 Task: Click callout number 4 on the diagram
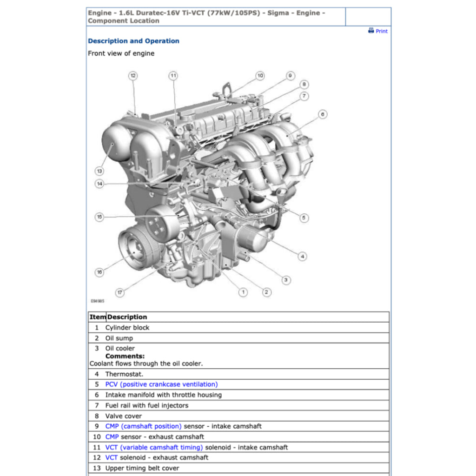[x=302, y=256]
